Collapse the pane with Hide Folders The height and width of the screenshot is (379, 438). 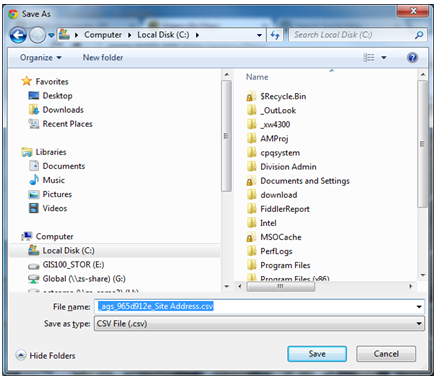coord(46,356)
